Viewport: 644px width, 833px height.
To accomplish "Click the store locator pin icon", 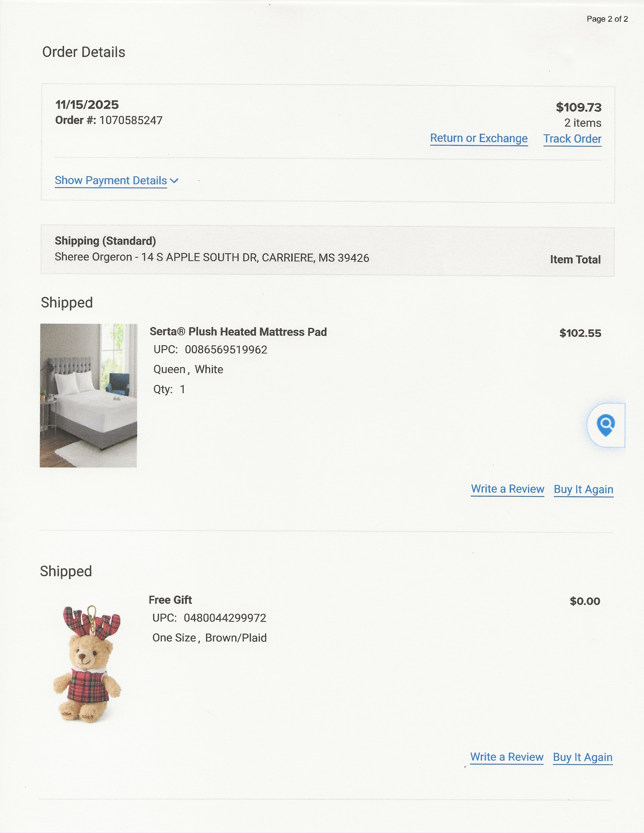I will 606,425.
